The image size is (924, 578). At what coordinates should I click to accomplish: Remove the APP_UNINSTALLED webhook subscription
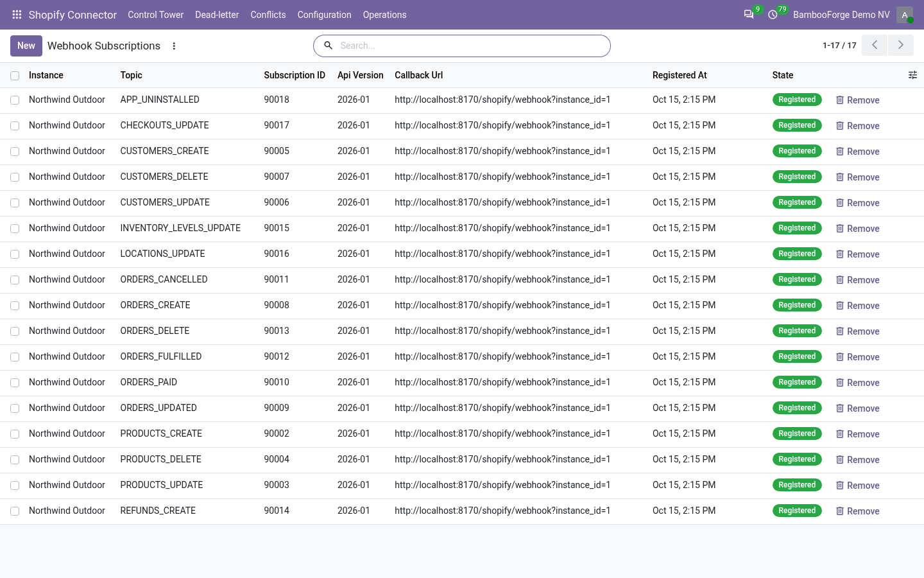point(857,100)
